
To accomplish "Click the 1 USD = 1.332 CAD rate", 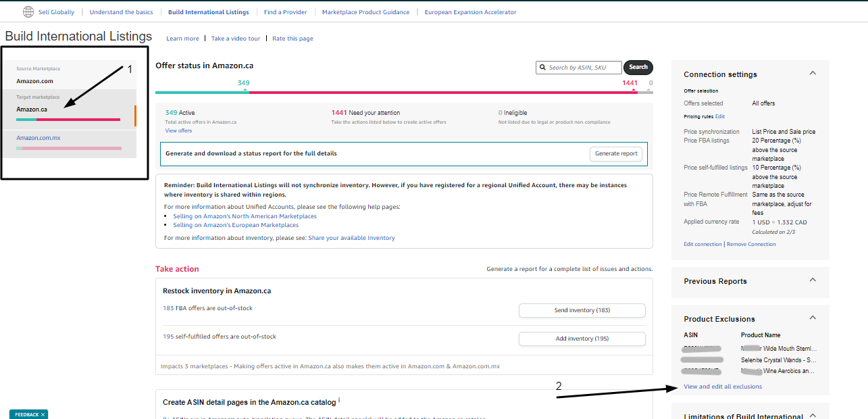I will pyautogui.click(x=780, y=222).
